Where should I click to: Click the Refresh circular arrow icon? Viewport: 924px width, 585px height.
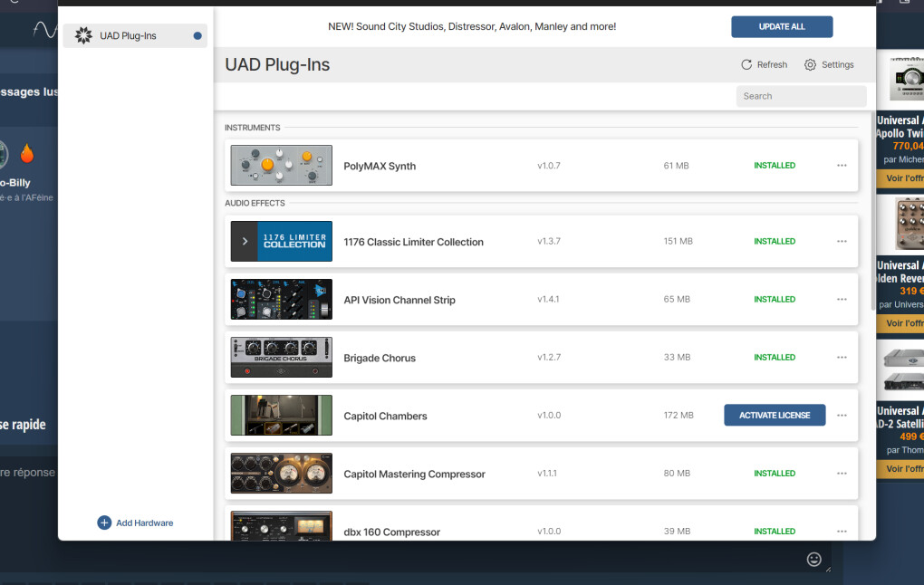(x=746, y=65)
